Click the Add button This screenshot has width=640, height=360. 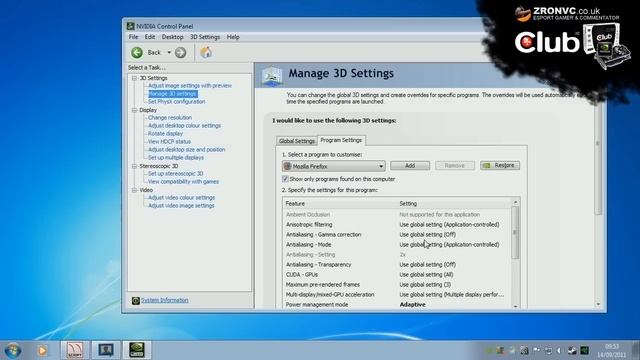410,165
